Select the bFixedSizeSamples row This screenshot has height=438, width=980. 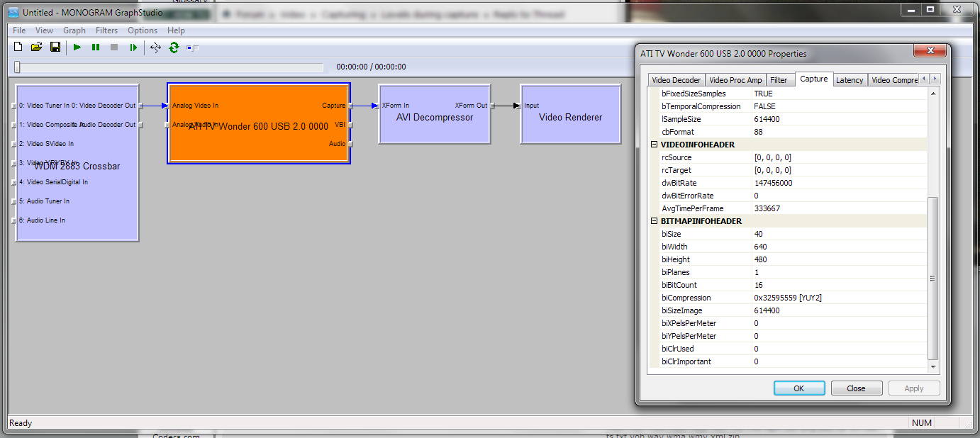click(x=789, y=94)
